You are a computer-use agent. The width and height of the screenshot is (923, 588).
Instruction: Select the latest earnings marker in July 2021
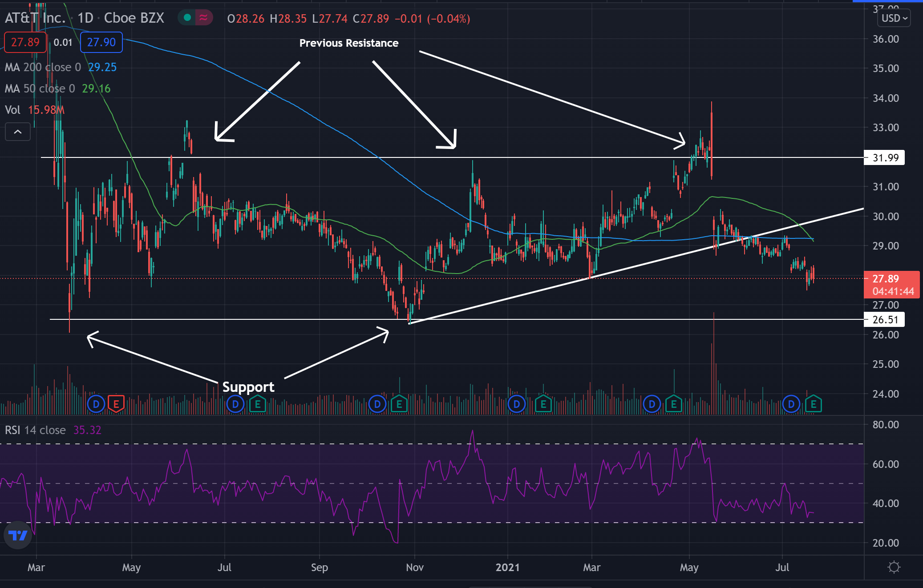coord(814,404)
